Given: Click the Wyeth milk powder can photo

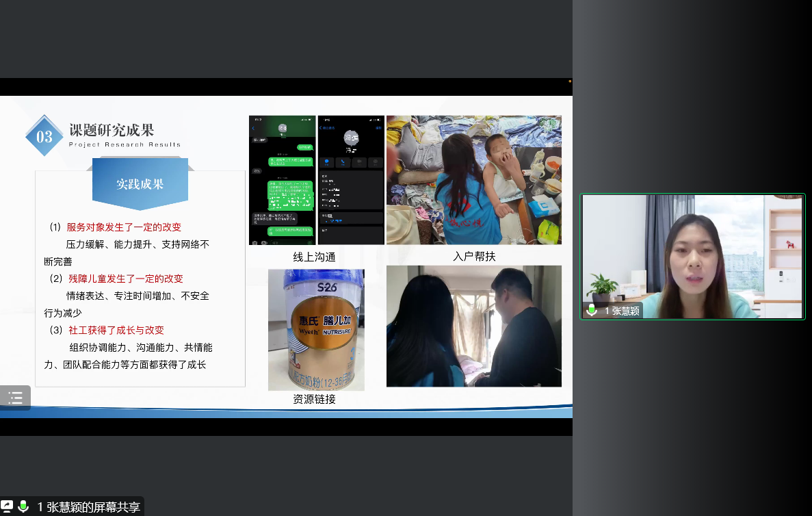Looking at the screenshot, I should click(x=315, y=329).
